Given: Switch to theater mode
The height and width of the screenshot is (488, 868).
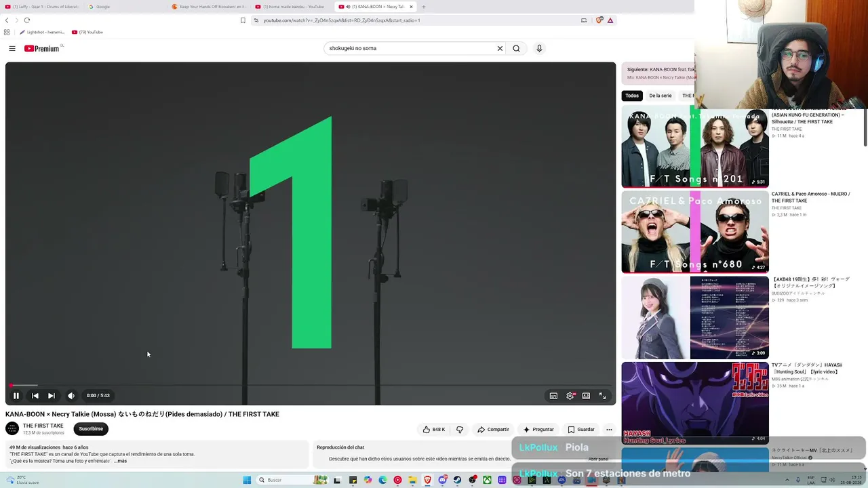Looking at the screenshot, I should point(586,396).
